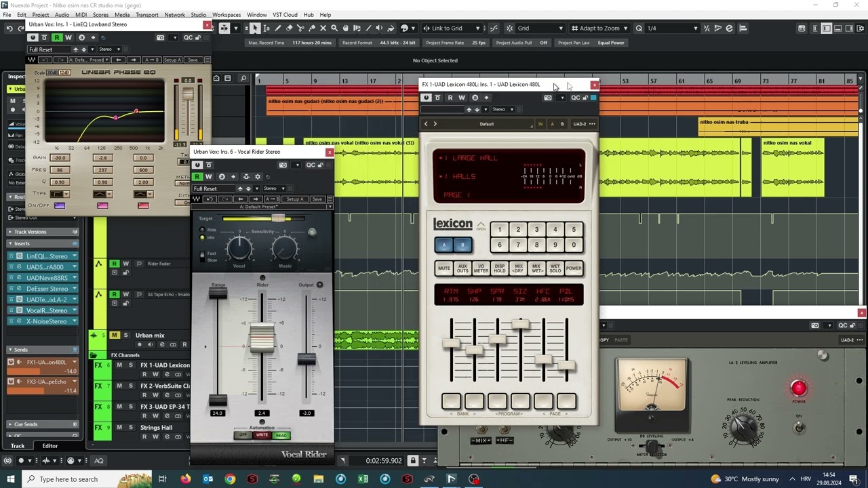Click the OPEN arrow beside the Lexicon logo

481,225
